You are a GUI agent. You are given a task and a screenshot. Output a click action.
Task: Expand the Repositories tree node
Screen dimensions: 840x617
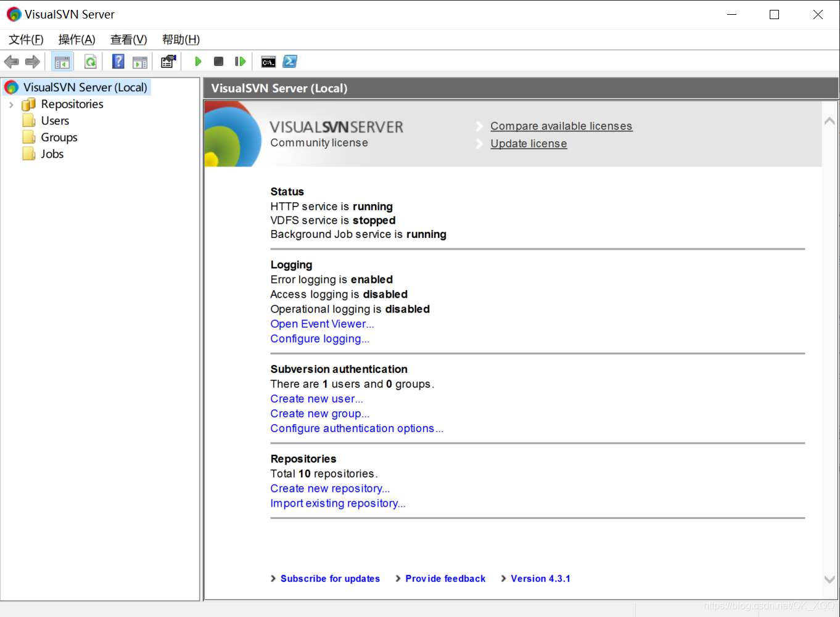tap(11, 105)
